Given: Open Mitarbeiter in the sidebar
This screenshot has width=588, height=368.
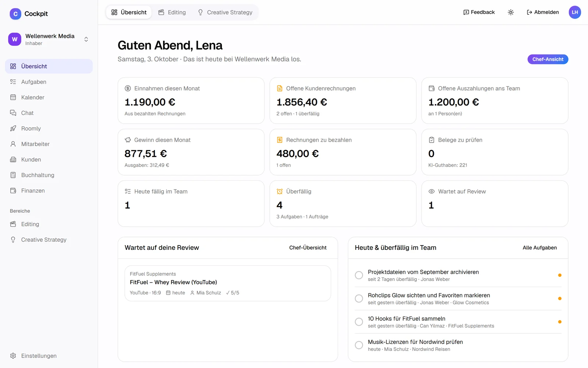Looking at the screenshot, I should 49,144.
